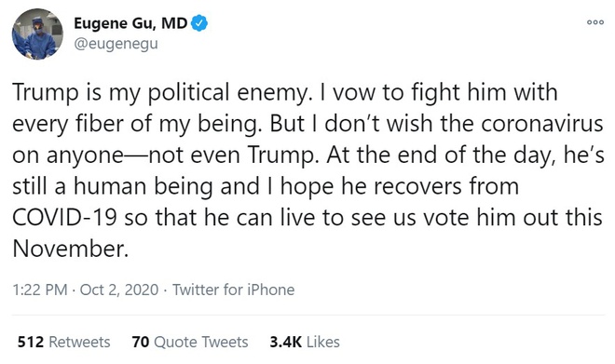Click the blue verified checkmark badge
Viewport: 615px width, 364px height.
199,23
